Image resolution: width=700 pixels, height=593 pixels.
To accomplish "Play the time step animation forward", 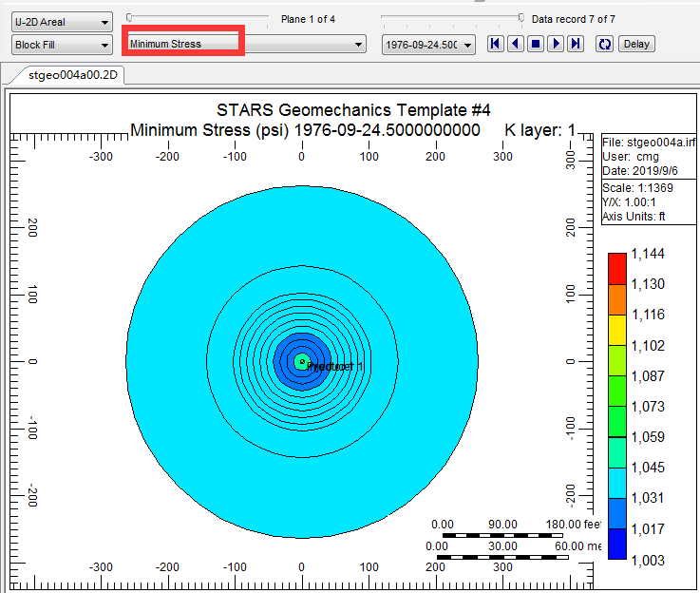I will 555,44.
